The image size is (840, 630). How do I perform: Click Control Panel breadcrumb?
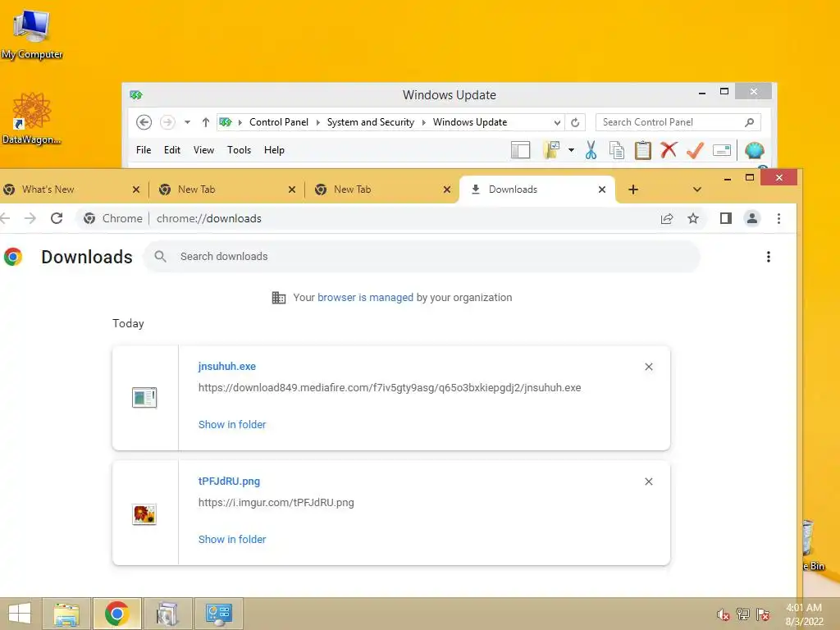tap(279, 122)
